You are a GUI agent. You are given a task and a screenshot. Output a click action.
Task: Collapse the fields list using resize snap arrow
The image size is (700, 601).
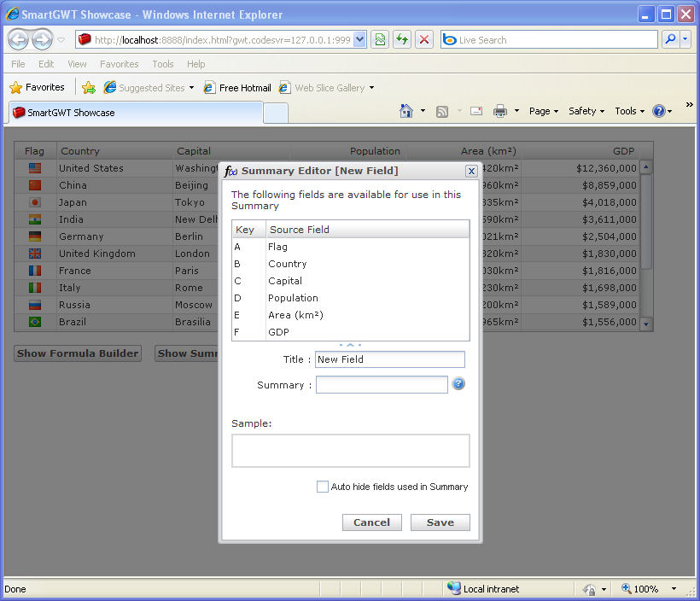tap(351, 345)
